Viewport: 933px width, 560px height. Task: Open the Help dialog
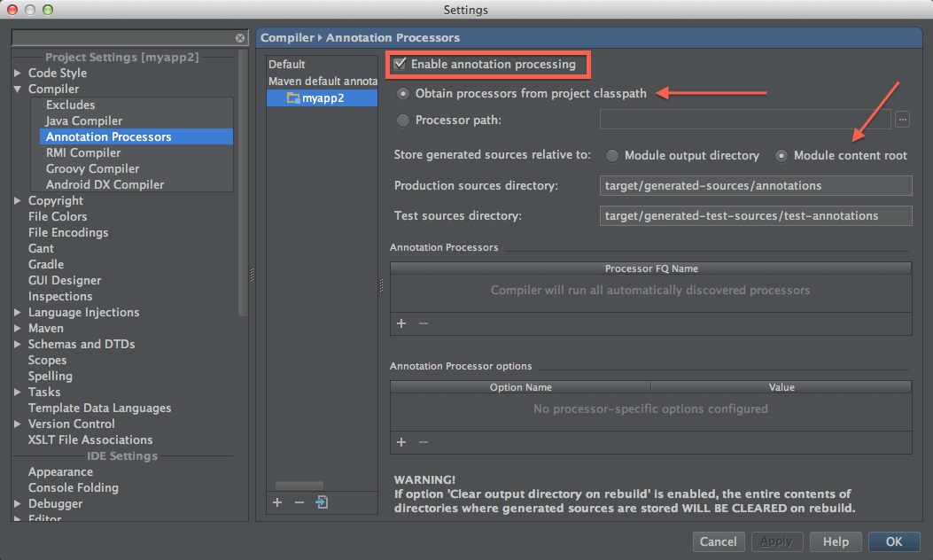tap(835, 541)
